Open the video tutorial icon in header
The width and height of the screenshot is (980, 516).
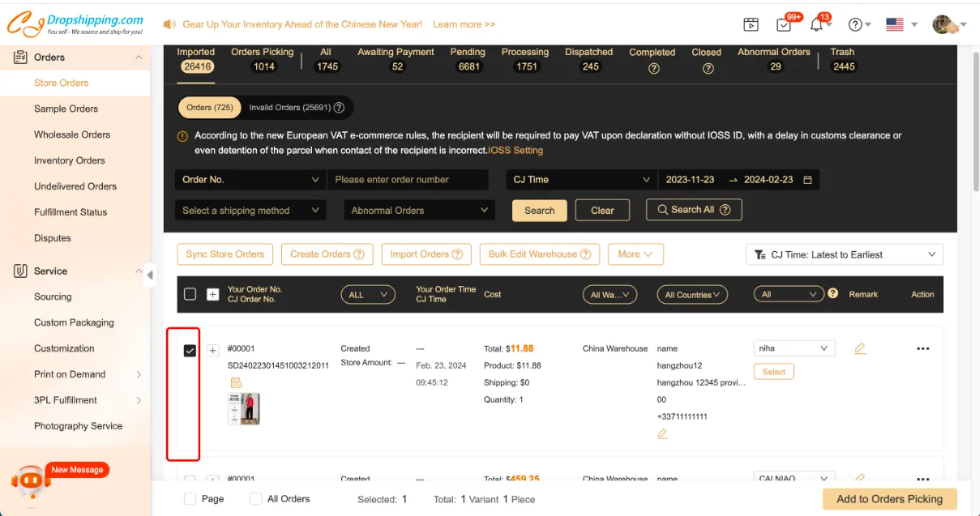click(751, 24)
